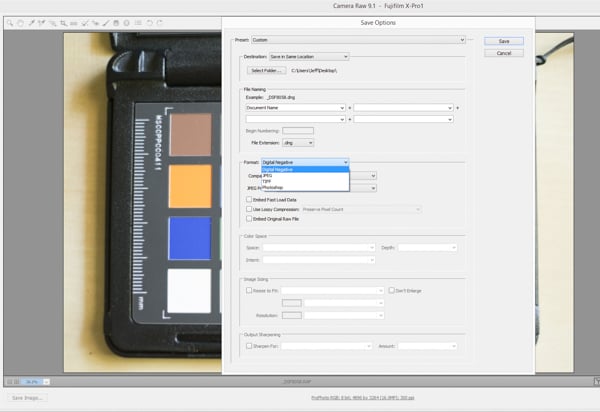
Task: Click the Select Folder button
Action: 266,70
